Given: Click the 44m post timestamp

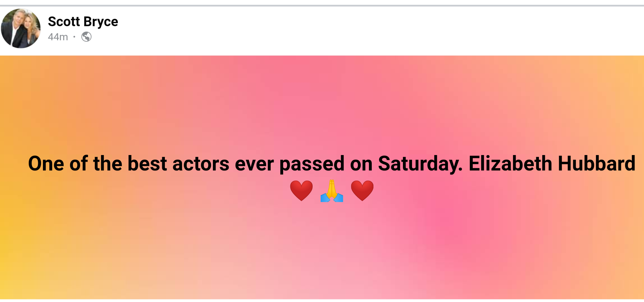Looking at the screenshot, I should [x=58, y=37].
